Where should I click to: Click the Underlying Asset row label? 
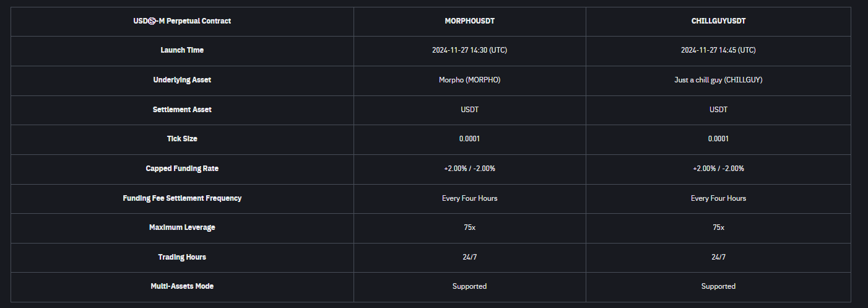tap(182, 80)
